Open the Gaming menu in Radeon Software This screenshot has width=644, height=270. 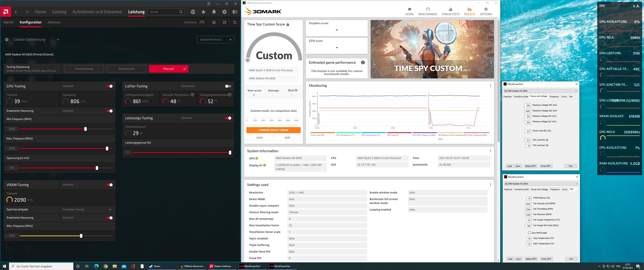pos(59,12)
